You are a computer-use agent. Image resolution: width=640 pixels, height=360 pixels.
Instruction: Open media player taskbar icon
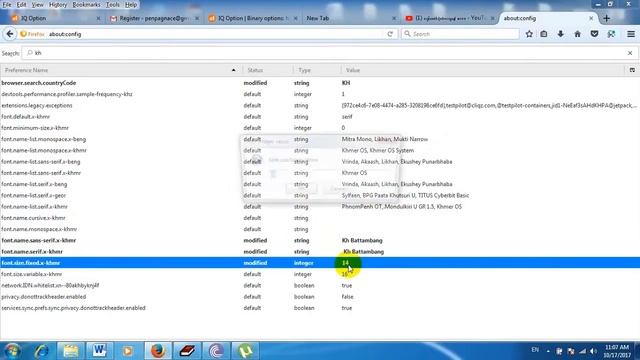[128, 351]
